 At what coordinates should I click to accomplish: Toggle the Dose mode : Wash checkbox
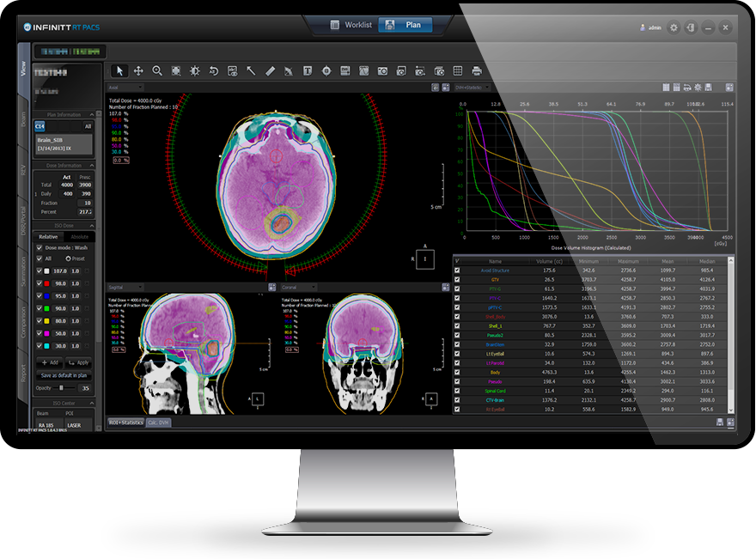click(39, 248)
